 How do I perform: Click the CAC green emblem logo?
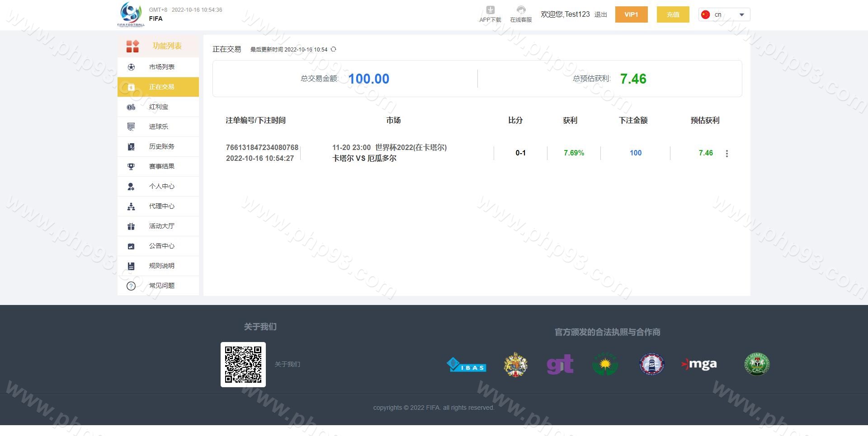click(757, 364)
